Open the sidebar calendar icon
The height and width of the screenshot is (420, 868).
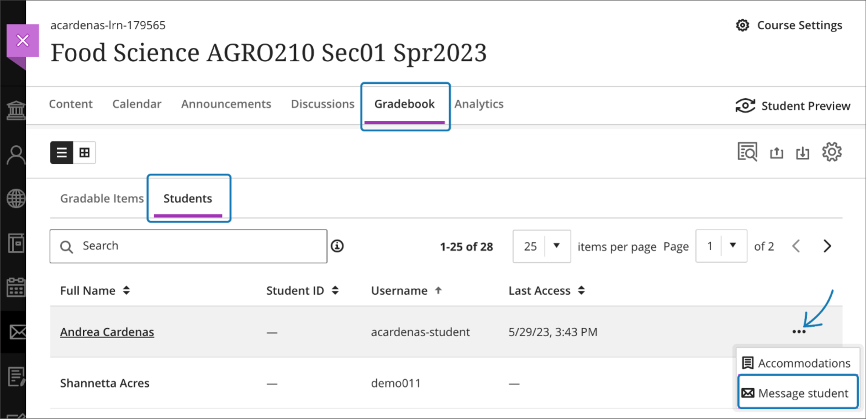[16, 287]
